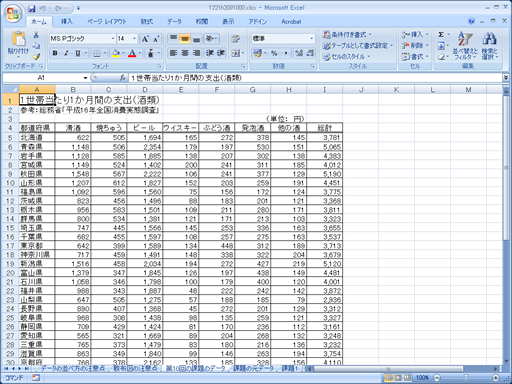Toggle italic formatting
This screenshot has width=512, height=384.
(66, 53)
